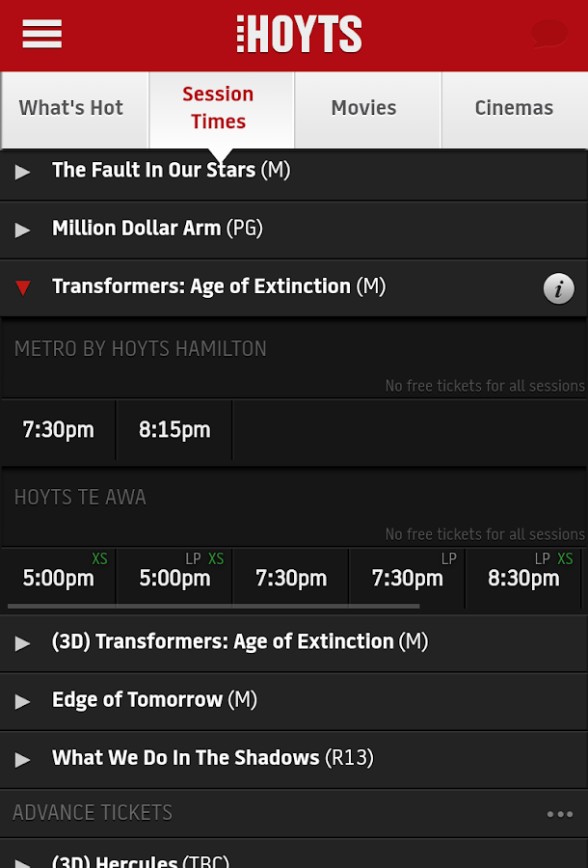This screenshot has height=868, width=588.
Task: Open the Advance Tickets three-dot menu
Action: pyautogui.click(x=559, y=814)
